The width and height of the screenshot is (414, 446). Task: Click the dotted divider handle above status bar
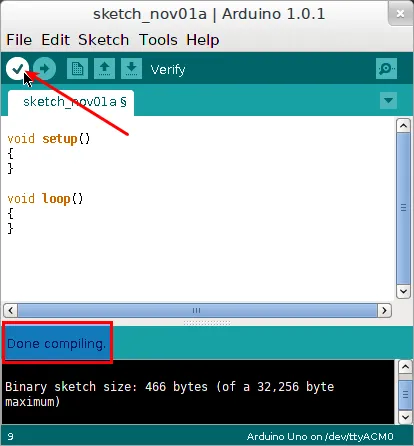pyautogui.click(x=207, y=323)
